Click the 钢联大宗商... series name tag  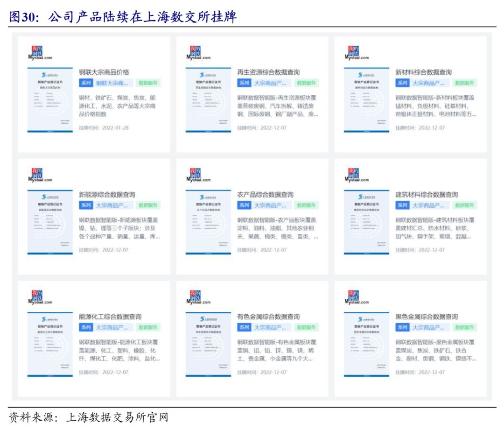(x=112, y=83)
